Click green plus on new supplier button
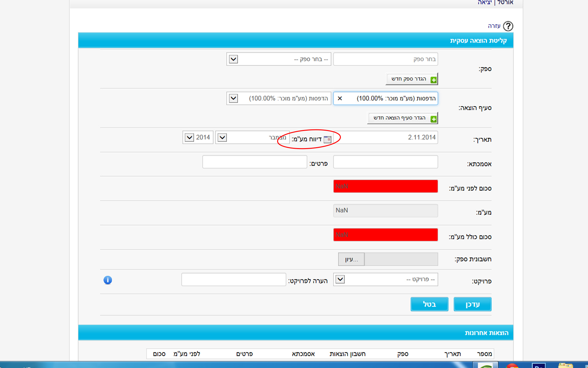588x368 pixels. (433, 80)
